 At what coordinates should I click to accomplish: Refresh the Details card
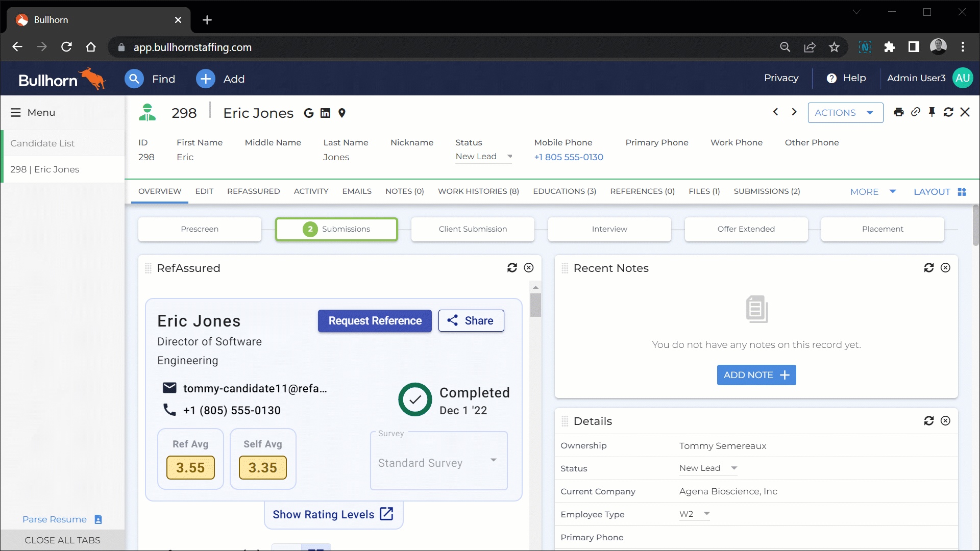929,421
